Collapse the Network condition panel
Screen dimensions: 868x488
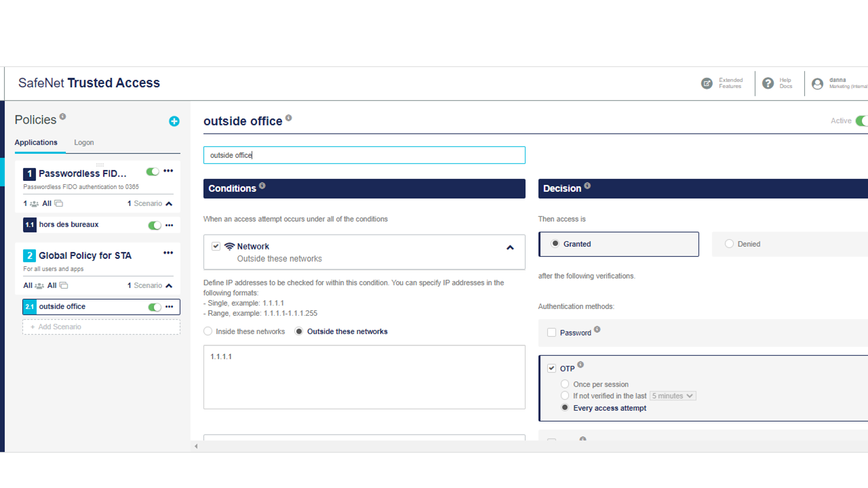tap(510, 248)
